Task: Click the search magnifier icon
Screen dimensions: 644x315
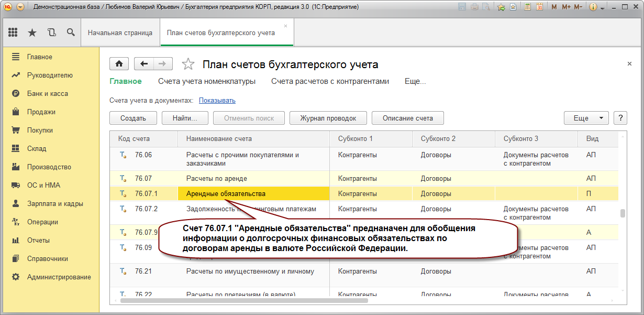Action: coord(71,32)
